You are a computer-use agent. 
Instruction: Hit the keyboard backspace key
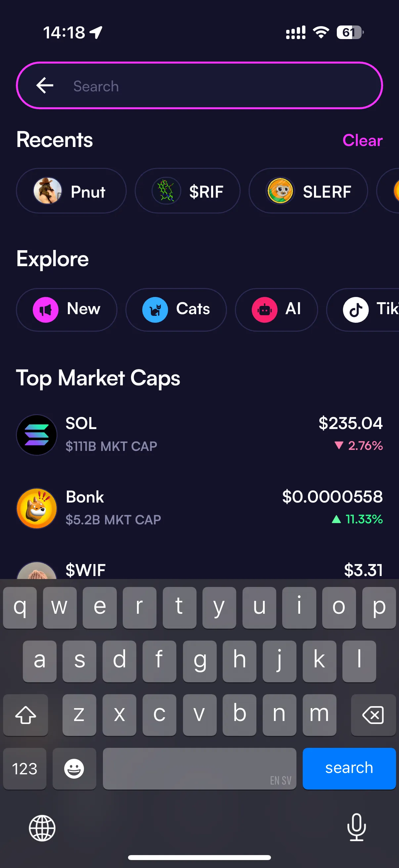pyautogui.click(x=373, y=714)
